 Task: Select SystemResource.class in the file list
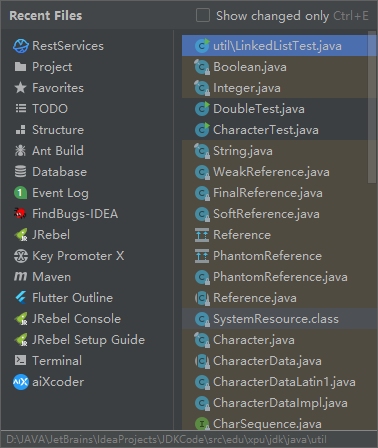pos(279,319)
